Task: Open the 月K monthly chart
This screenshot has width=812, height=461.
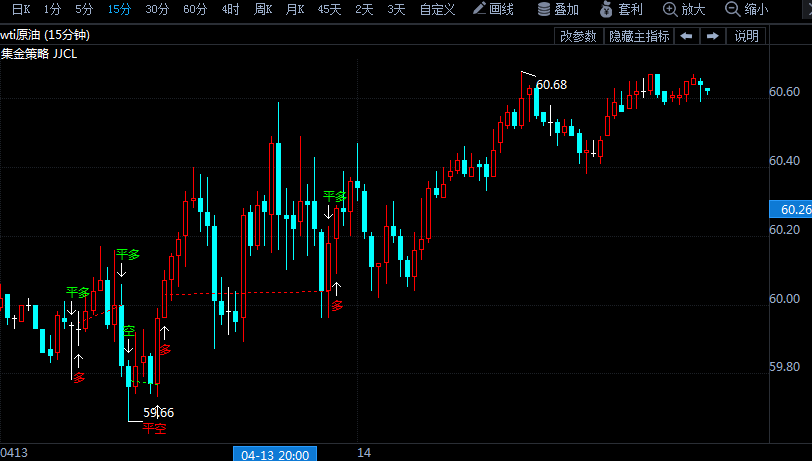Action: [295, 9]
